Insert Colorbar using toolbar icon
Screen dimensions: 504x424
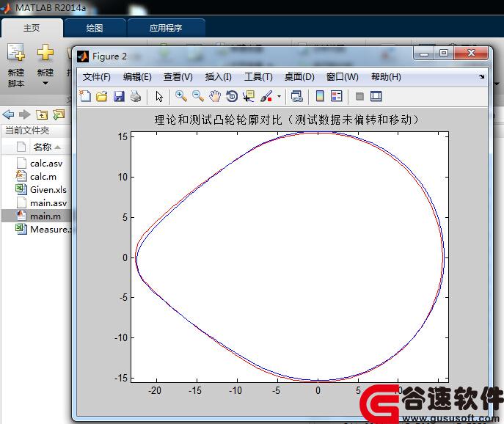pos(320,96)
